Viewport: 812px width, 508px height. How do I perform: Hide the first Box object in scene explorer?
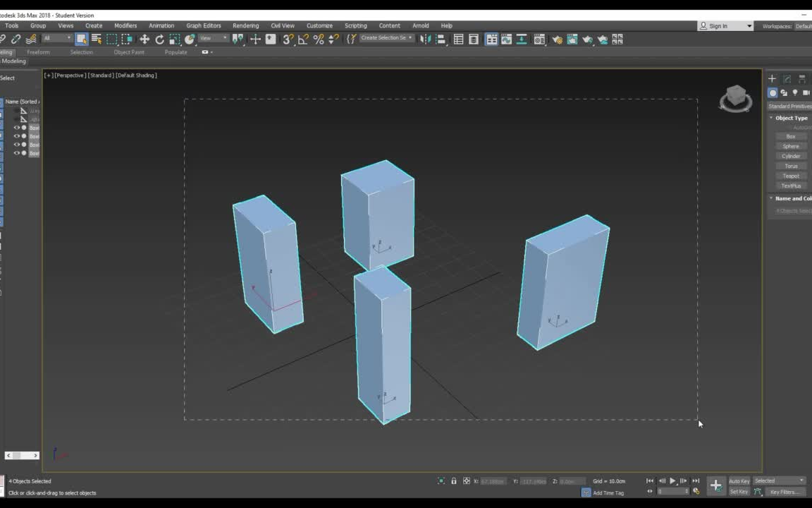pyautogui.click(x=17, y=128)
